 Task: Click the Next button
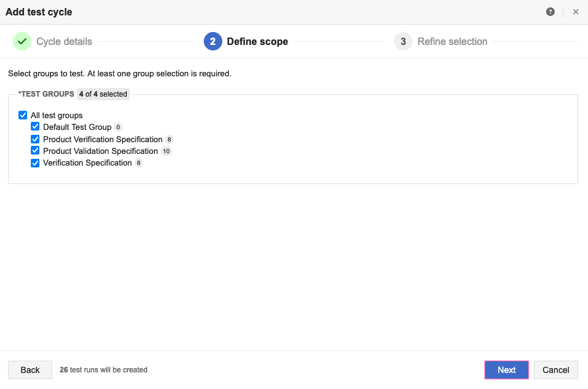tap(506, 370)
